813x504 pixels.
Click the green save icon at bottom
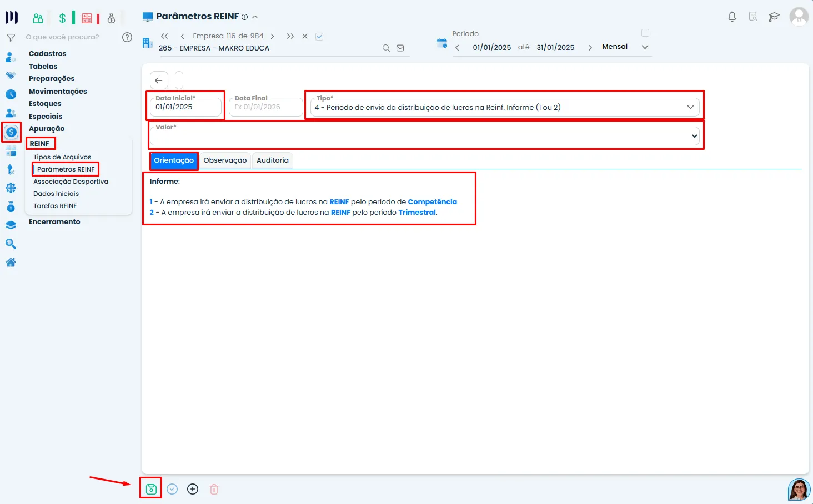point(150,489)
